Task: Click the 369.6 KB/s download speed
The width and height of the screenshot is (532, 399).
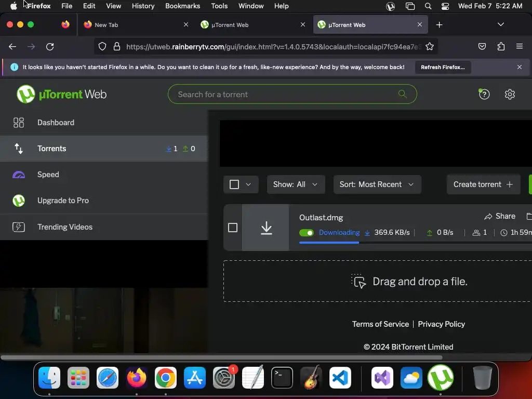Action: 392,233
